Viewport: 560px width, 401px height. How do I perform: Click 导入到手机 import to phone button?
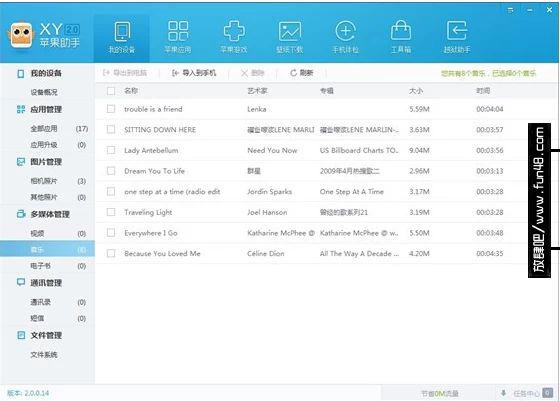point(194,73)
